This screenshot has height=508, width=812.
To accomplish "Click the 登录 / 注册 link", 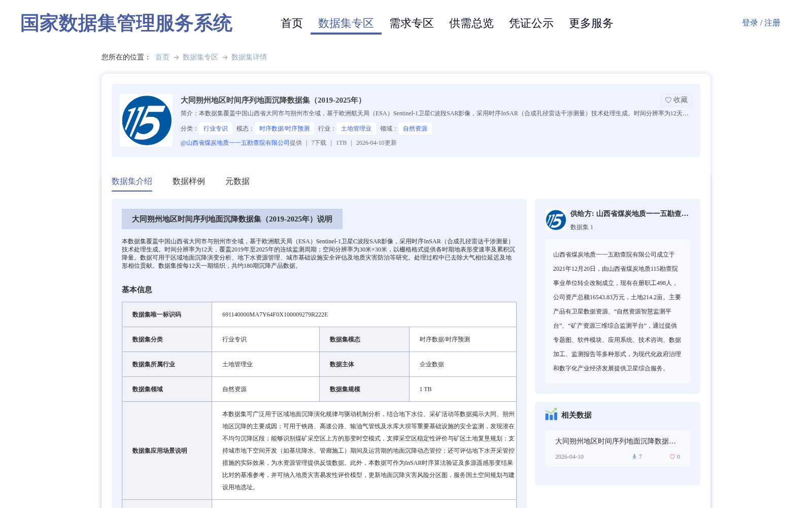I will (761, 23).
